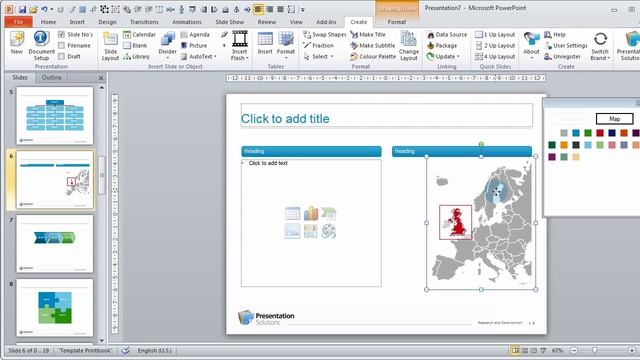This screenshot has width=640, height=360.
Task: Select slide 8 puzzle thumbnail
Action: pyautogui.click(x=55, y=308)
